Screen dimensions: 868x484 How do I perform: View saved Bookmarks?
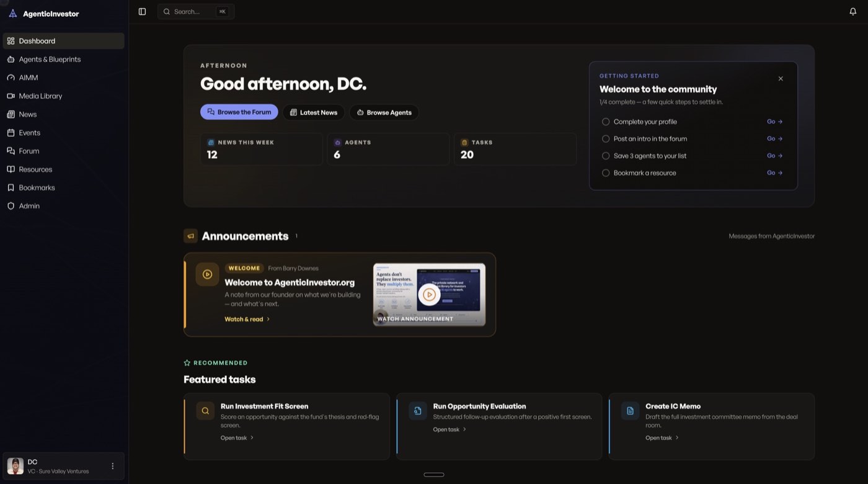64,187
